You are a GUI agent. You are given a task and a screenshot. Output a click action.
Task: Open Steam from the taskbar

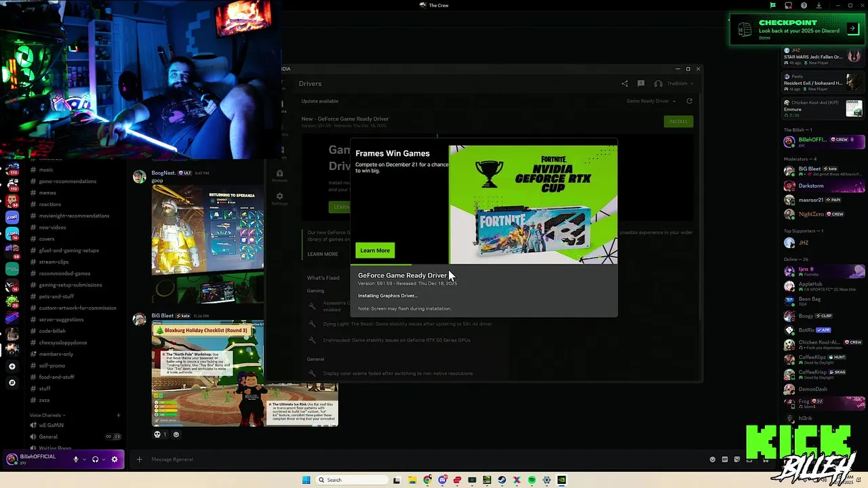pyautogui.click(x=502, y=480)
